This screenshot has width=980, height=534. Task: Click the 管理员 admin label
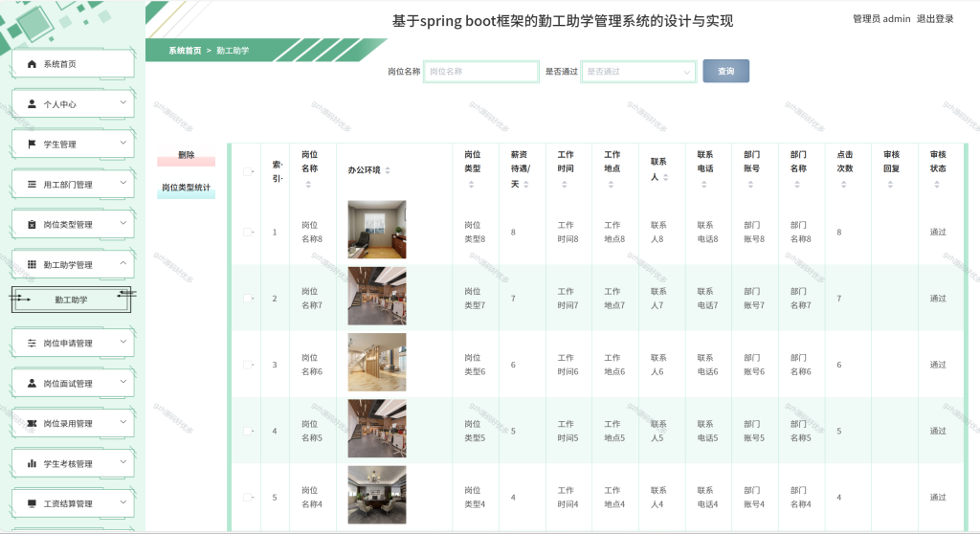coord(881,19)
